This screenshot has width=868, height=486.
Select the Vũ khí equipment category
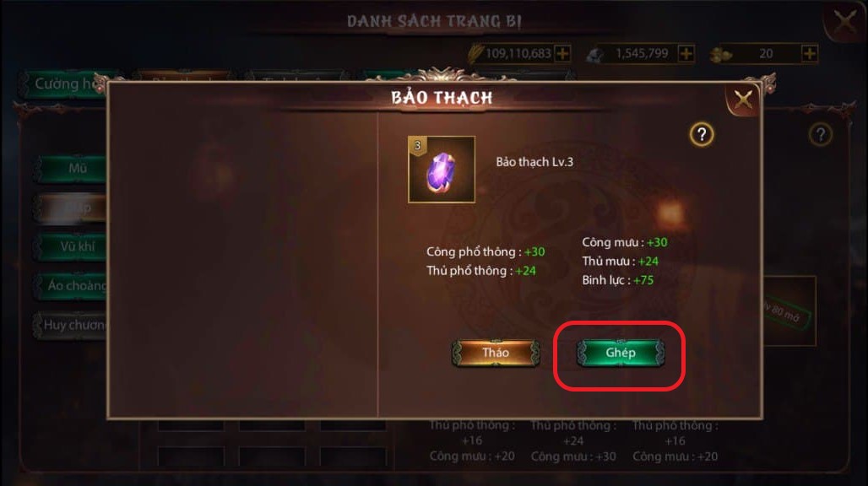coord(72,246)
